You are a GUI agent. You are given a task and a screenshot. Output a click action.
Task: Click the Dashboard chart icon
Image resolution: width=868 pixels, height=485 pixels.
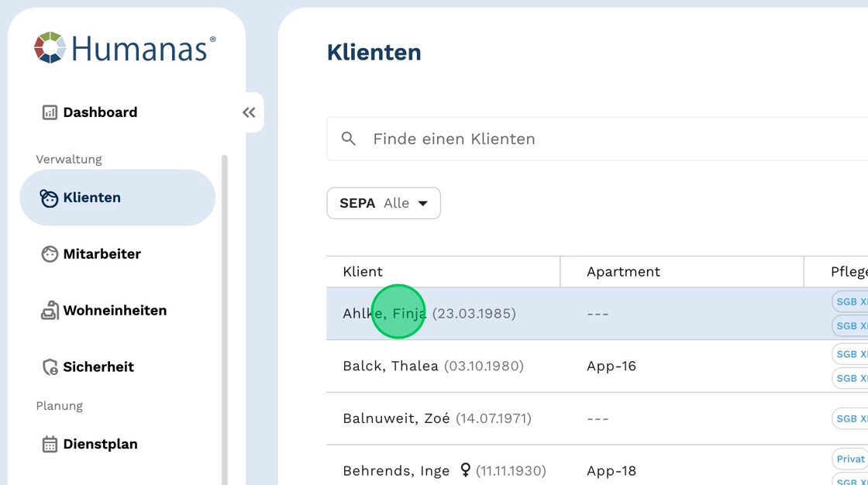pos(50,112)
